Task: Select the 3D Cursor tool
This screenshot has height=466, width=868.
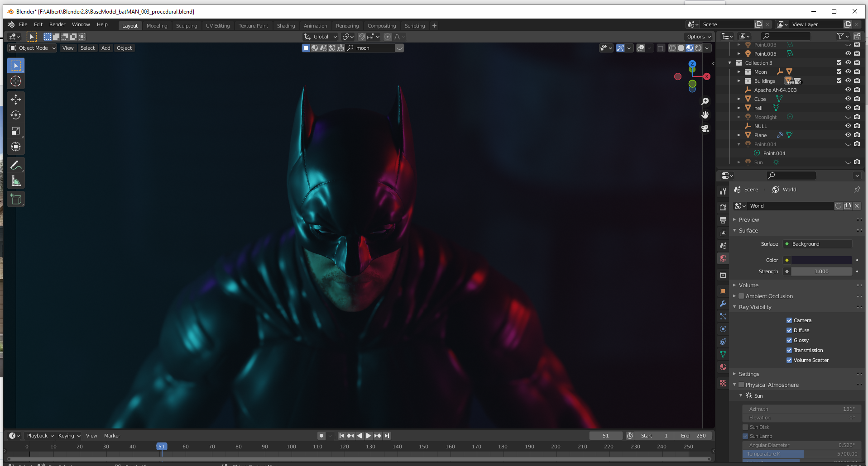Action: pos(16,81)
